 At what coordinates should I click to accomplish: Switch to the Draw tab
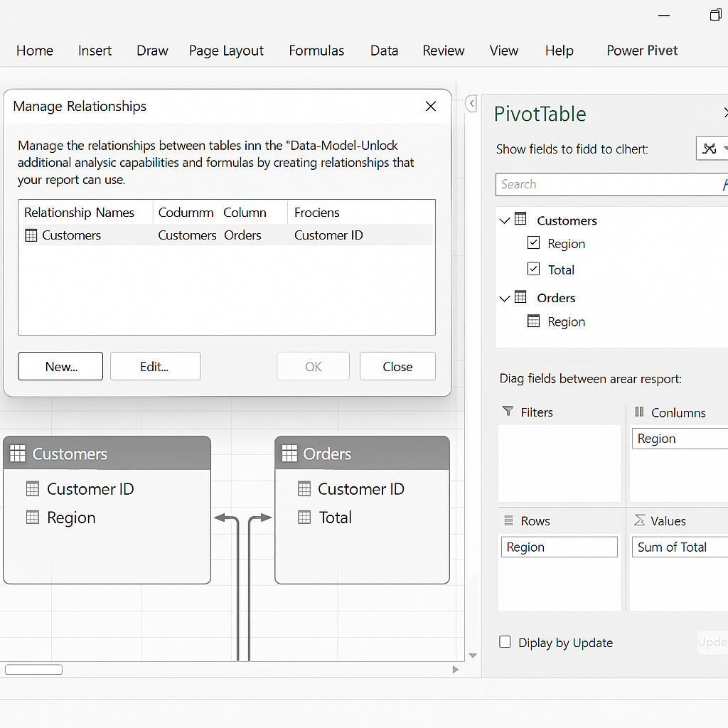[x=152, y=50]
